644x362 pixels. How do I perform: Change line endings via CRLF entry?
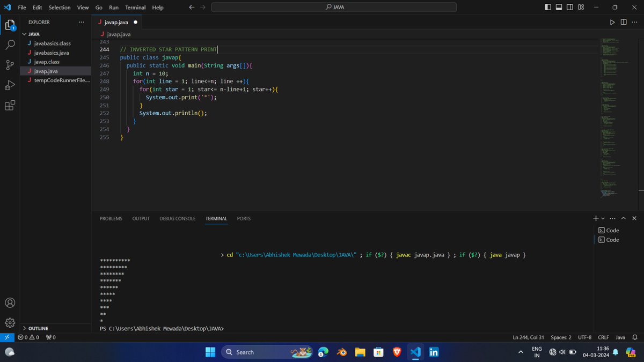tap(603, 337)
